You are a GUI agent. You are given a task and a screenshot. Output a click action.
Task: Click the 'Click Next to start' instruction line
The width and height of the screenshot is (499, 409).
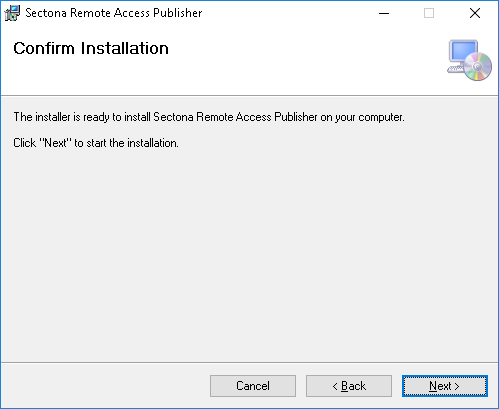(x=96, y=143)
